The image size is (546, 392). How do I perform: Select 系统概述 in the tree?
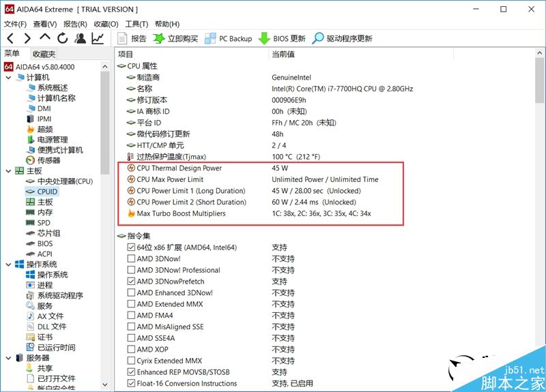47,88
